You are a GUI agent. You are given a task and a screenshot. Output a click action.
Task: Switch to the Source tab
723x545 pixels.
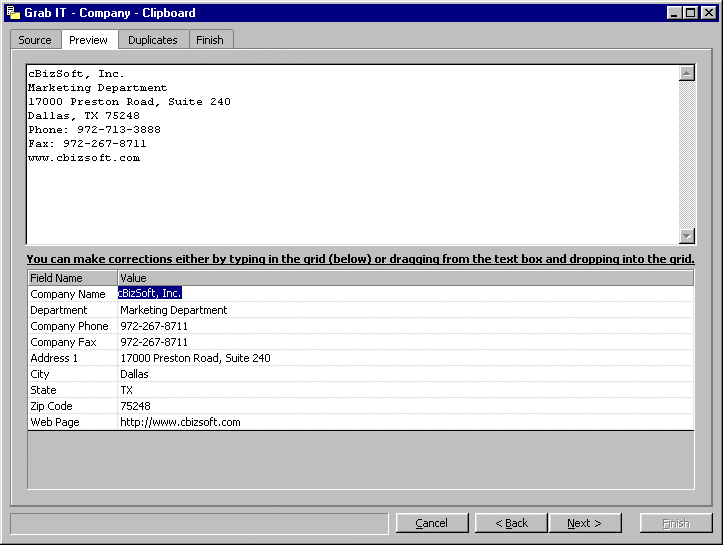click(36, 40)
